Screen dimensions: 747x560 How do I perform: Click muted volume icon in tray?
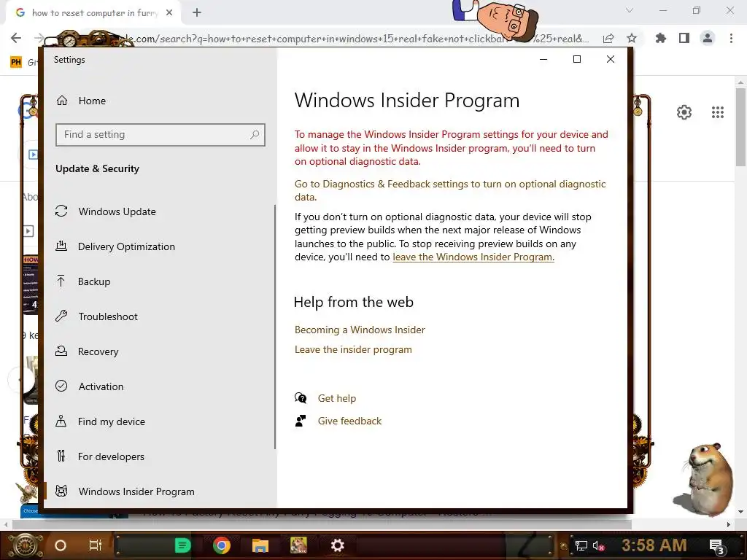tap(598, 545)
